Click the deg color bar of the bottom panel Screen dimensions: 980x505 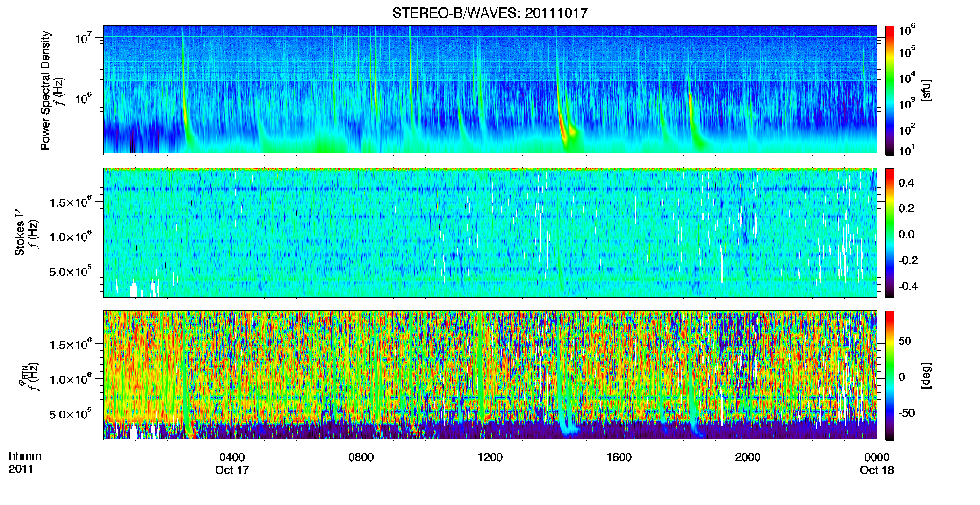click(890, 375)
